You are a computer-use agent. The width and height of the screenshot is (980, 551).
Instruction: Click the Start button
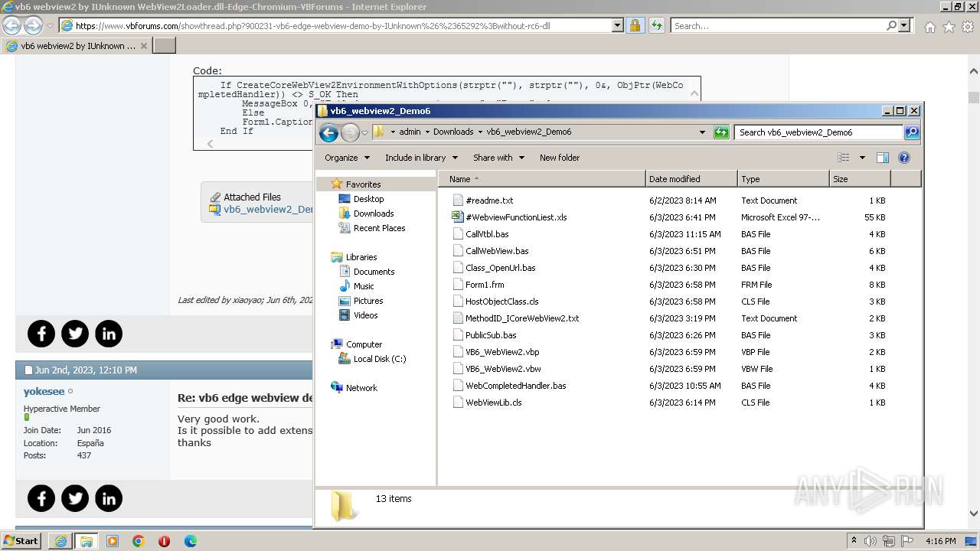(21, 540)
